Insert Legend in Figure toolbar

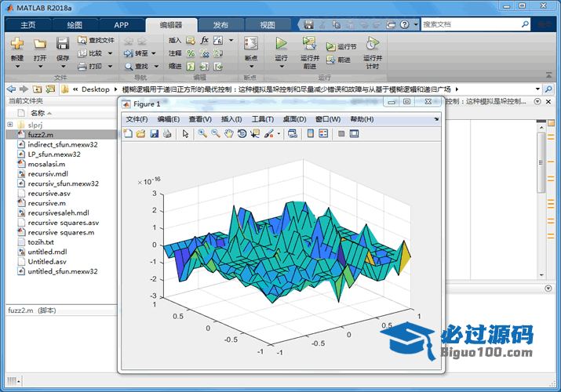pos(323,133)
